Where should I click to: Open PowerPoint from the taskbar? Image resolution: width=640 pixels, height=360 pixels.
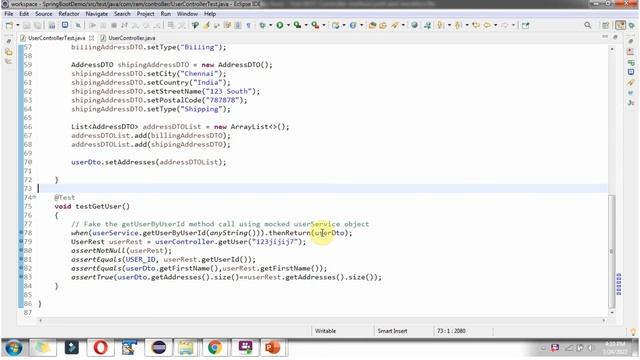click(x=273, y=348)
